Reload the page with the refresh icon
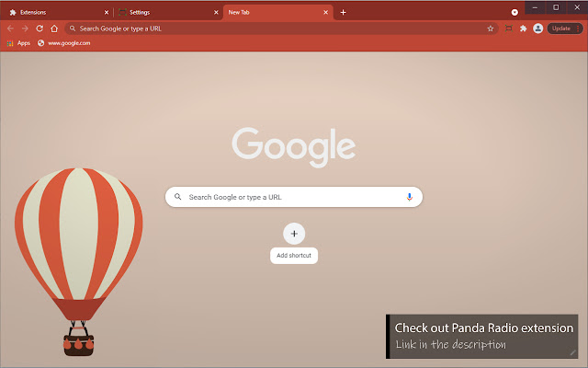Viewport: 588px width, 368px height. (x=40, y=29)
